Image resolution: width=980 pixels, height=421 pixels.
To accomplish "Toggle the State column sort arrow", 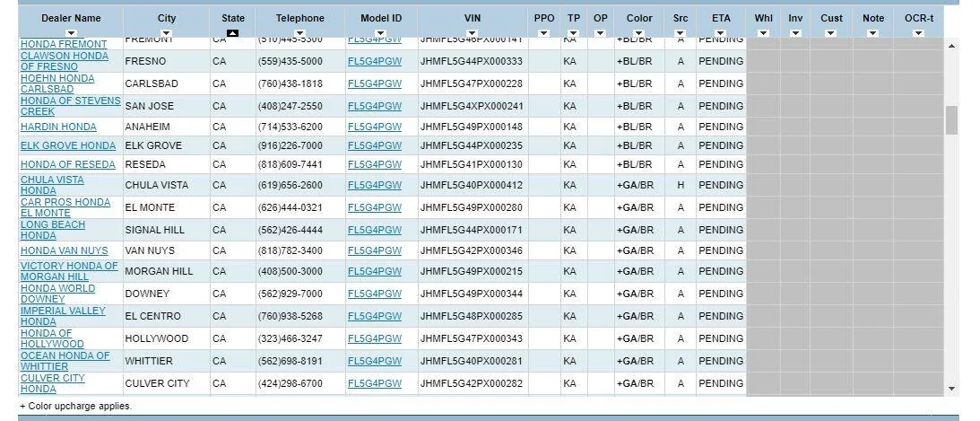I will pyautogui.click(x=232, y=33).
